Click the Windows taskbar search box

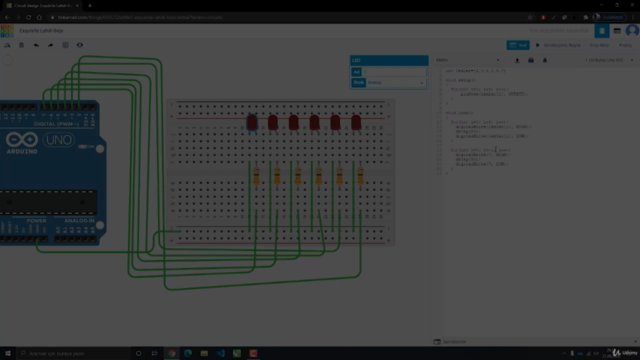[x=73, y=353]
